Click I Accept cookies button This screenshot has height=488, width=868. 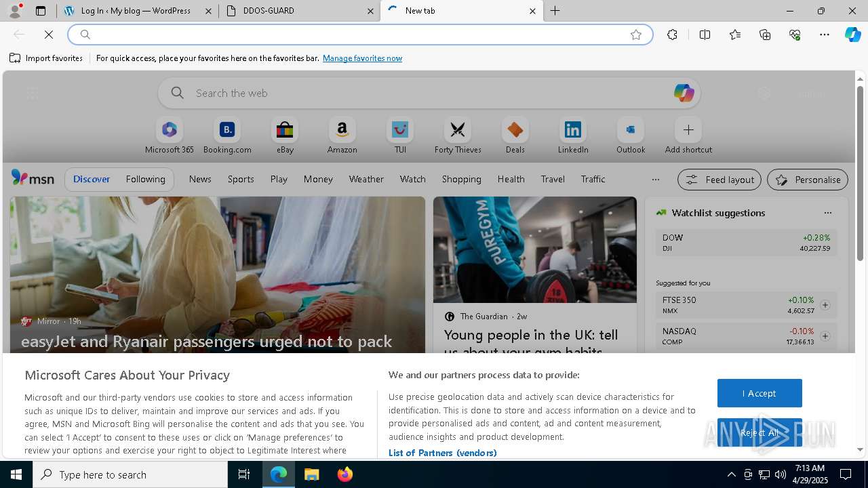[759, 393]
